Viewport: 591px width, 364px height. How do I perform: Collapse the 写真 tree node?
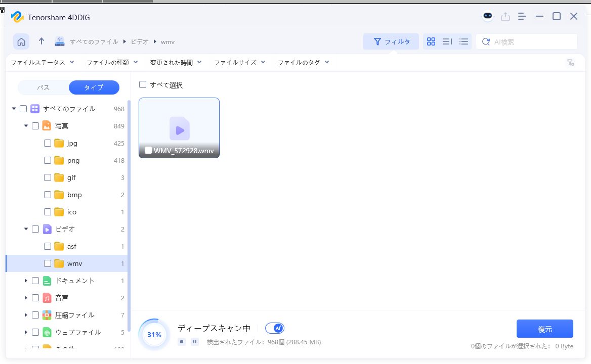point(26,126)
